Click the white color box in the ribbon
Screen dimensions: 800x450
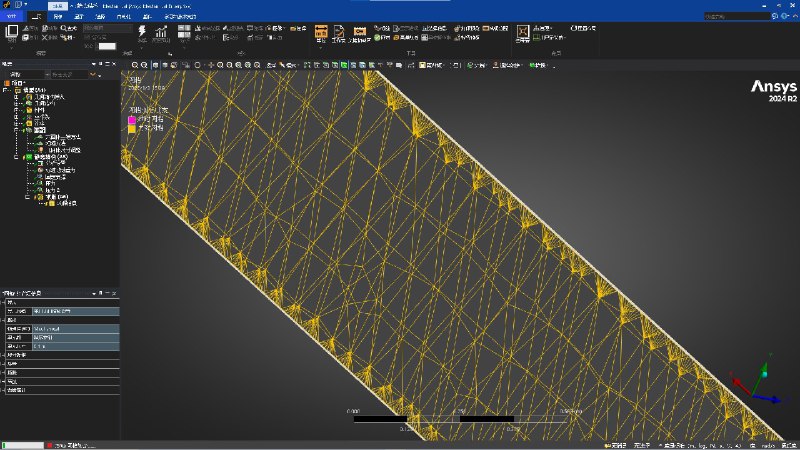point(107,46)
